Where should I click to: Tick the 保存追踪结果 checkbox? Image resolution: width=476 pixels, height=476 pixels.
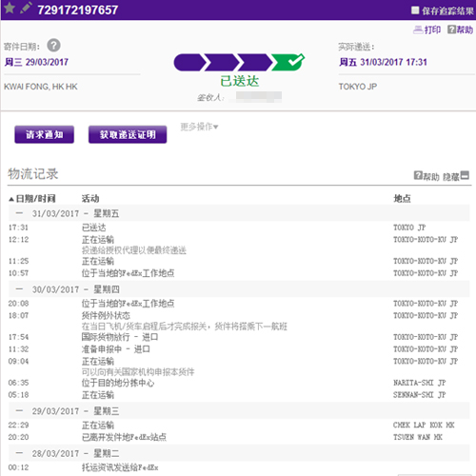(x=415, y=10)
